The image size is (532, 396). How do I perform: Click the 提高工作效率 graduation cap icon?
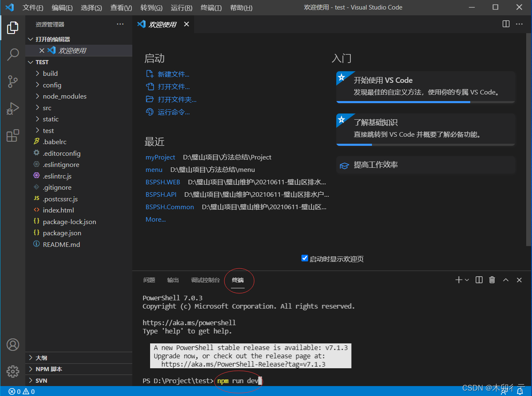[344, 165]
